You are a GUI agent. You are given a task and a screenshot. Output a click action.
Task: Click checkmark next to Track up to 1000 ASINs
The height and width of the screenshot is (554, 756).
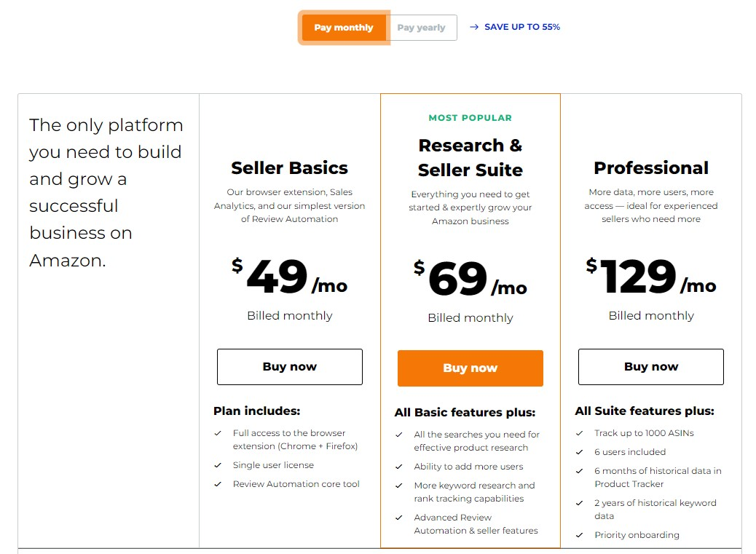[580, 433]
